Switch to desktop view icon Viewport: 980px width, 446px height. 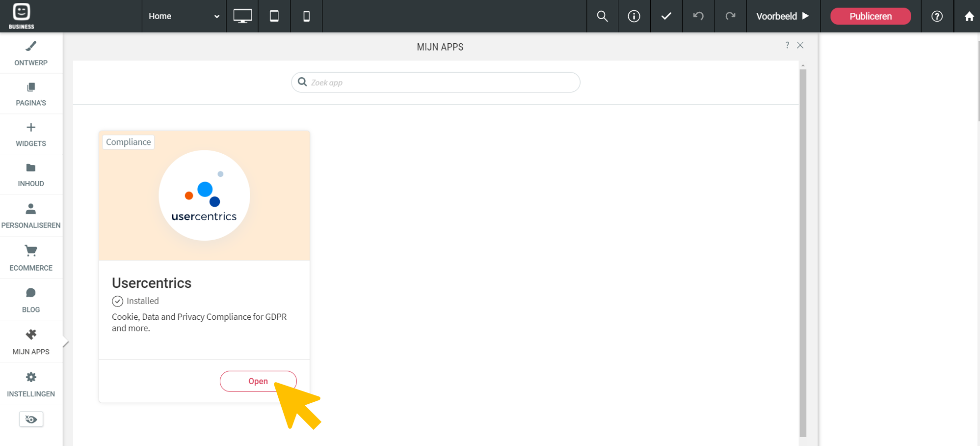tap(242, 16)
